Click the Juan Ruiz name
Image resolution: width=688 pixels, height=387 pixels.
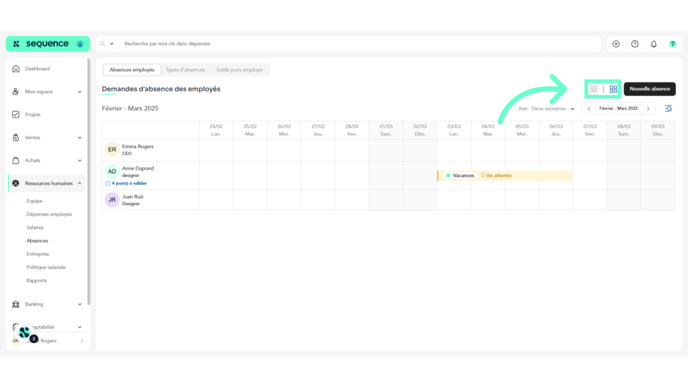(x=133, y=197)
